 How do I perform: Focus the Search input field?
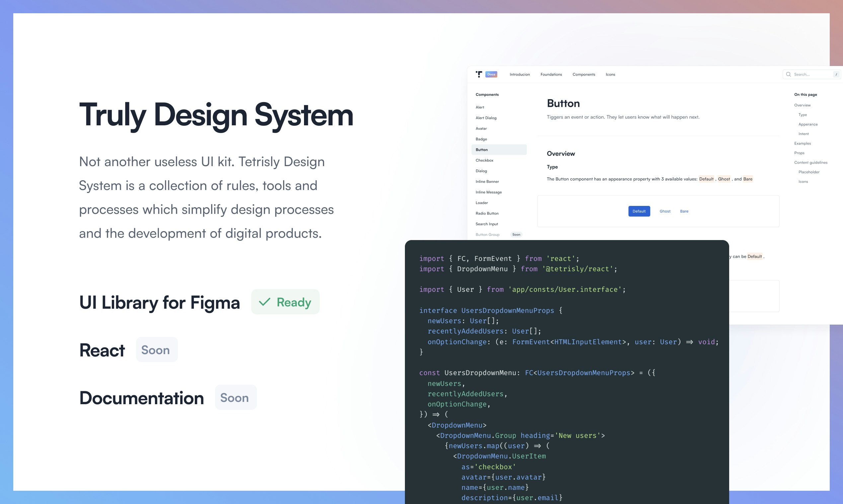click(x=811, y=74)
